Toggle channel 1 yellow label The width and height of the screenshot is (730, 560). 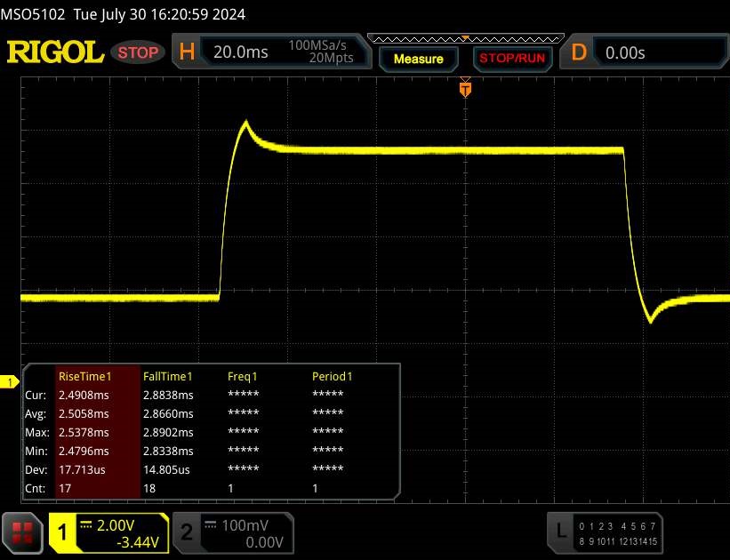62,532
